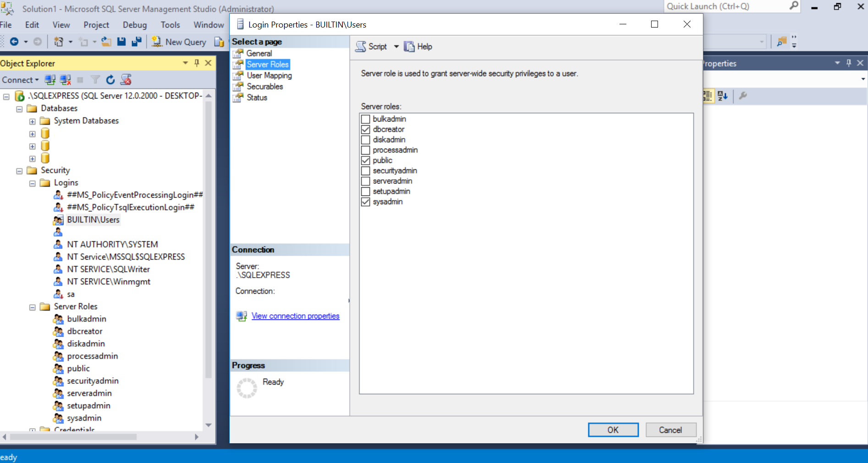Collapse the Logins tree node
868x463 pixels.
coord(32,183)
